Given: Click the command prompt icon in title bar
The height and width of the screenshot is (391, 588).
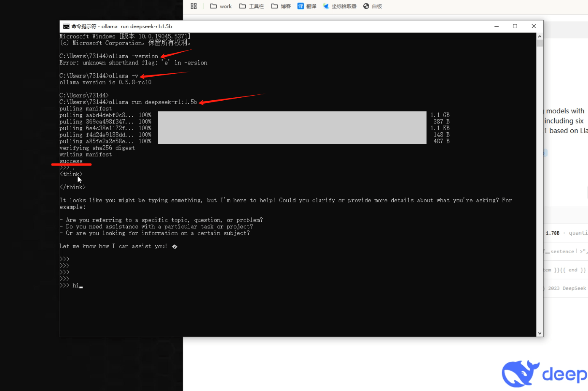Looking at the screenshot, I should [x=66, y=26].
